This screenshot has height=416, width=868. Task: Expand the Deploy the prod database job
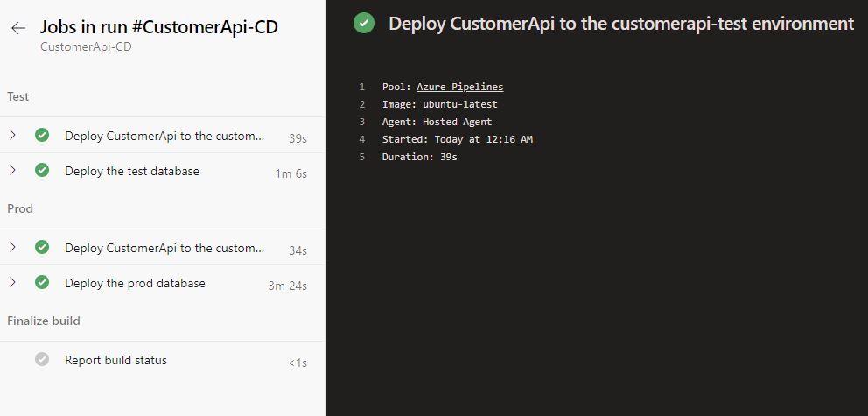[12, 282]
